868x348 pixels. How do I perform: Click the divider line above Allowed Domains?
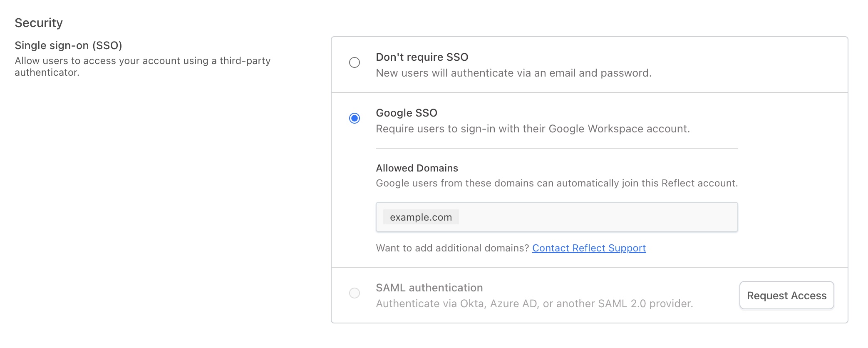click(x=557, y=148)
